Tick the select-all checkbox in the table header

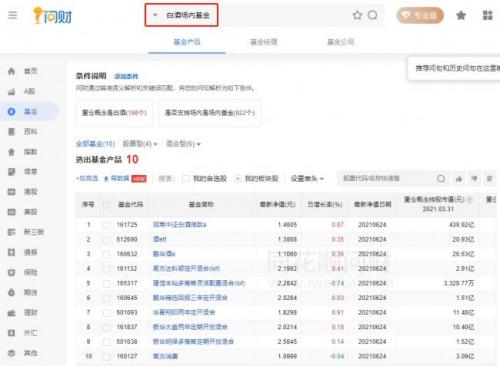click(107, 204)
